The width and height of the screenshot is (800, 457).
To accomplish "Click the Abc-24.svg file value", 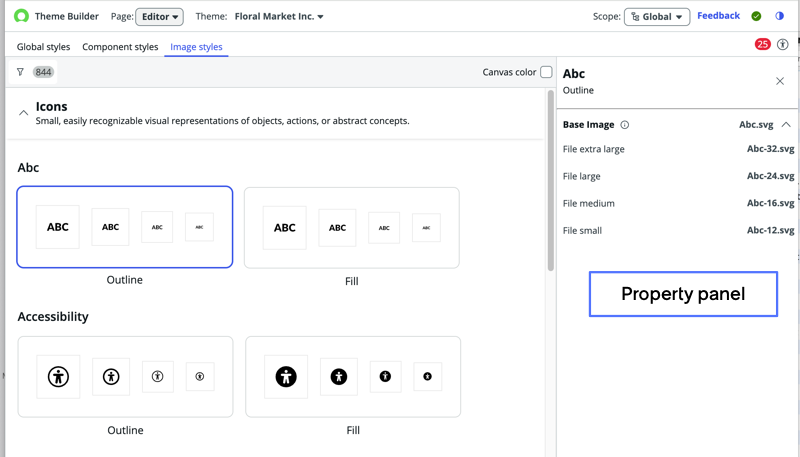I will (770, 176).
